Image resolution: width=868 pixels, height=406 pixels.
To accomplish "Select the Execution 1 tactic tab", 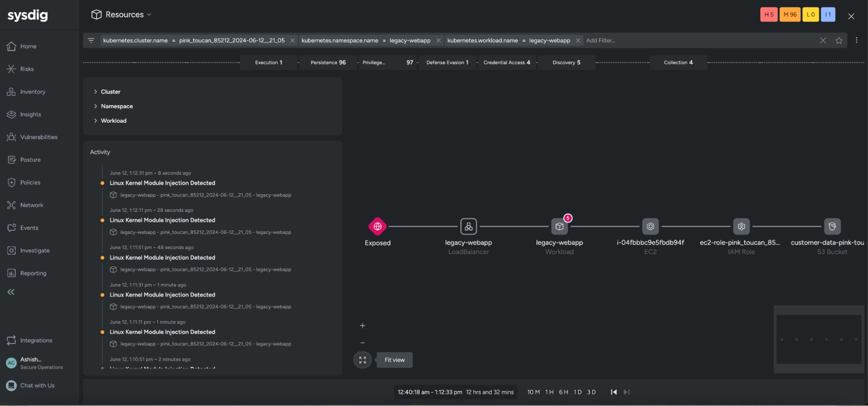I will [x=269, y=63].
